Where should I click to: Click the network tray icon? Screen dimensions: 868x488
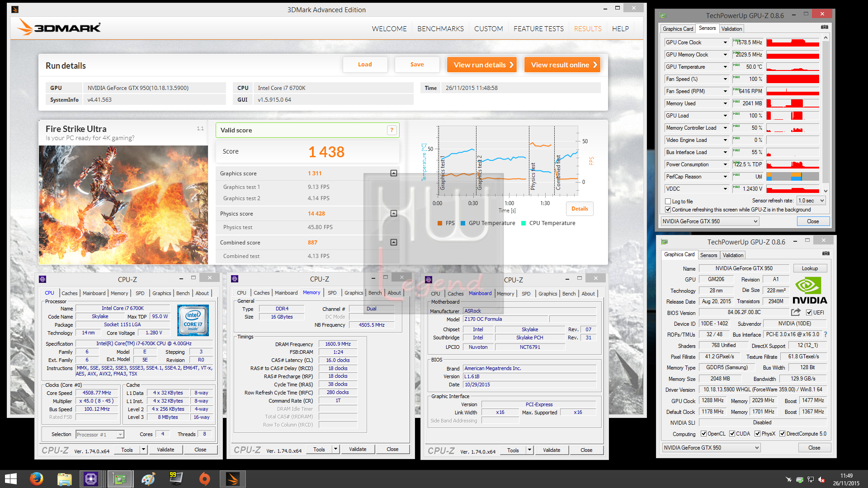[x=811, y=479]
